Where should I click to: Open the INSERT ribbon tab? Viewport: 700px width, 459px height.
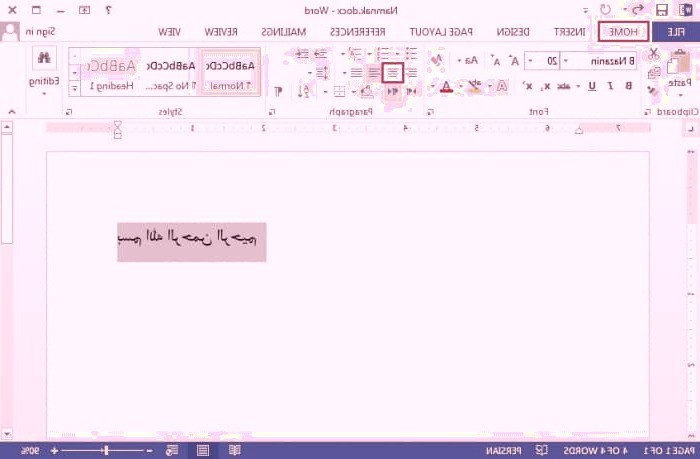click(568, 32)
